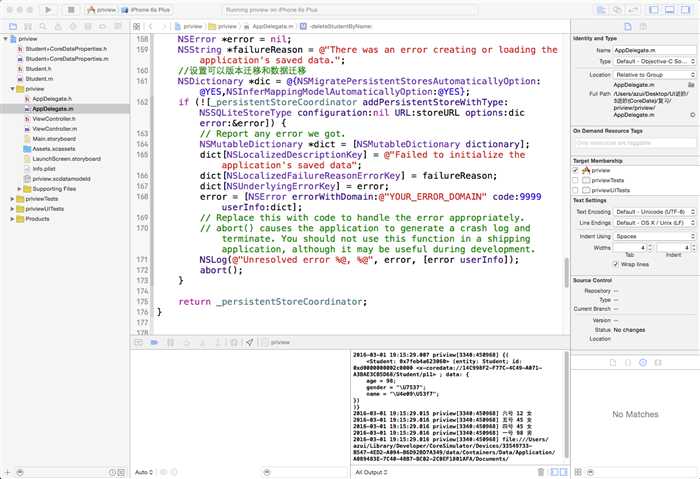
Task: Toggle console pane view button
Action: click(x=563, y=472)
